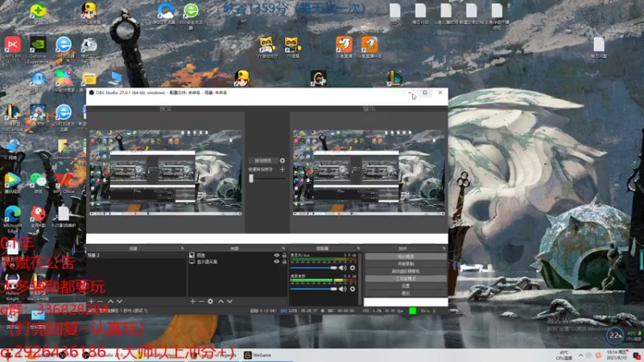Move the source up in the Sources list
This screenshot has width=644, height=362.
click(x=221, y=301)
